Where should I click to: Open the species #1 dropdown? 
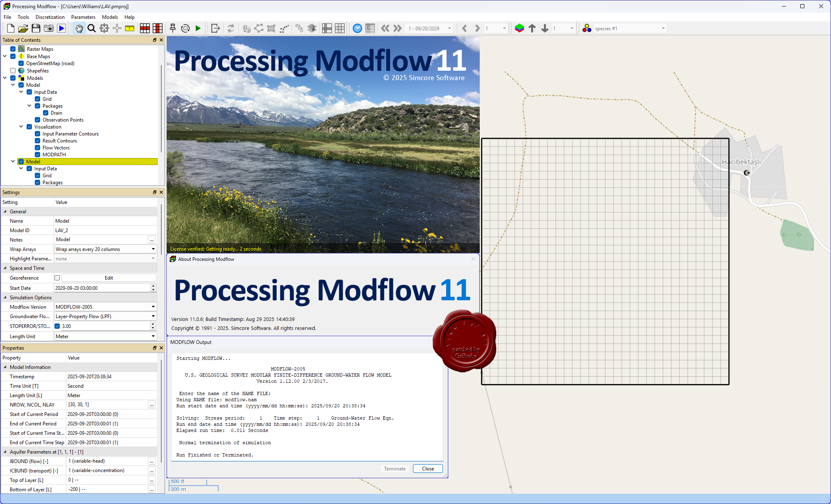click(x=663, y=28)
